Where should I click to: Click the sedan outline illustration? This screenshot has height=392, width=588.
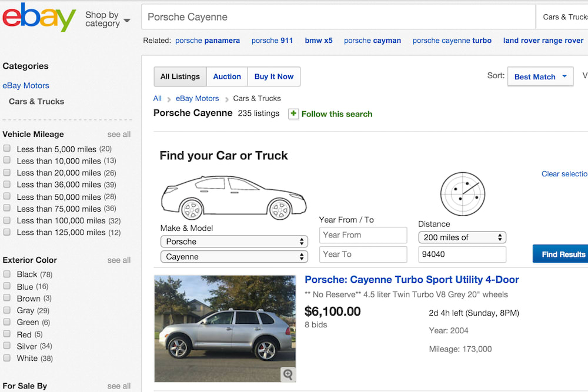(233, 198)
